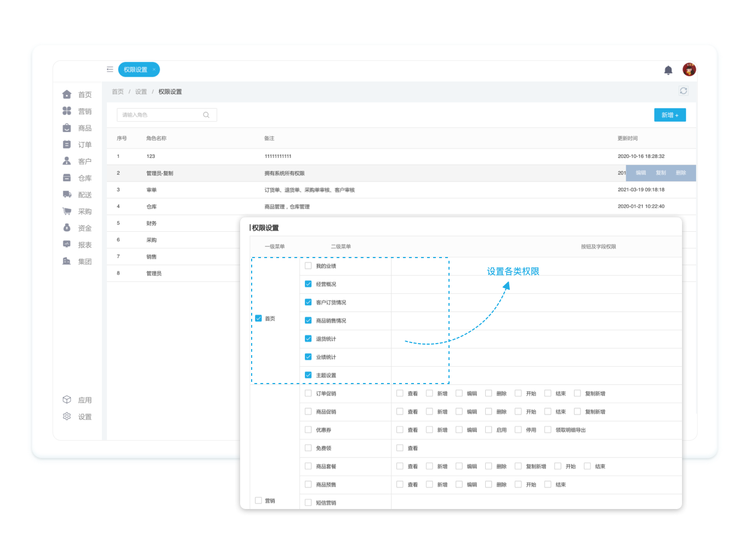Open 报表 reports in the sidebar
The image size is (750, 560).
tap(77, 245)
